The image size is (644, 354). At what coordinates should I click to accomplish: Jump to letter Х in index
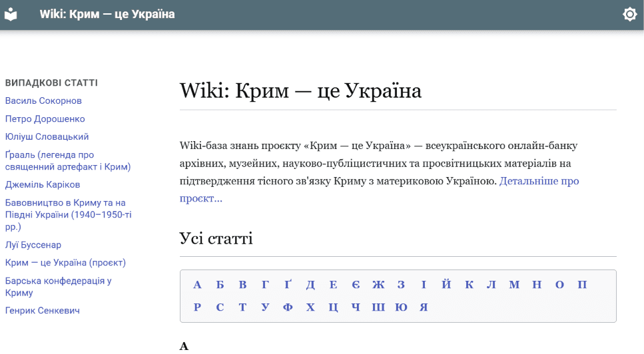click(310, 307)
